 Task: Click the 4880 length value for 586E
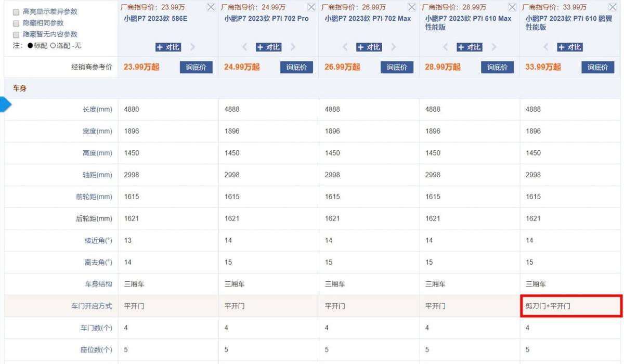click(132, 109)
